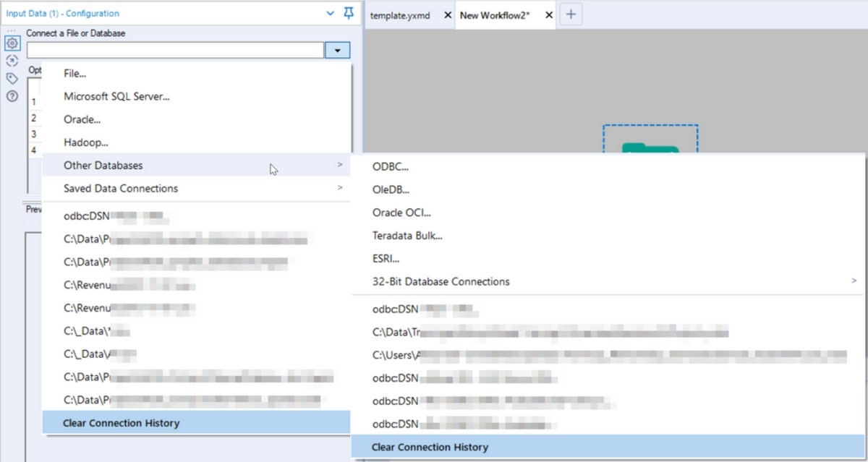This screenshot has height=462, width=868.
Task: Click the Help question mark icon
Action: [x=12, y=96]
